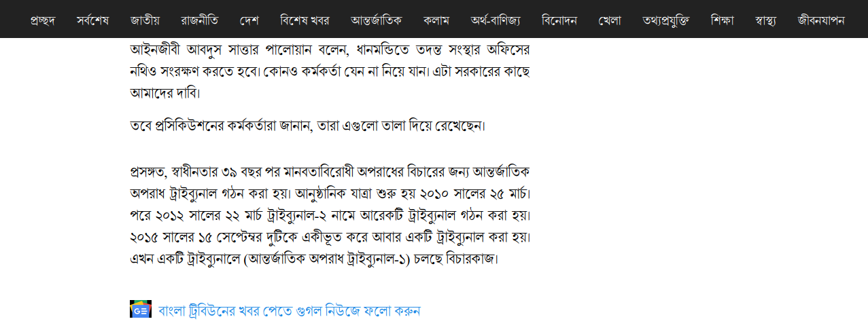Select the স্বাস্থ্য menu item

coord(766,20)
